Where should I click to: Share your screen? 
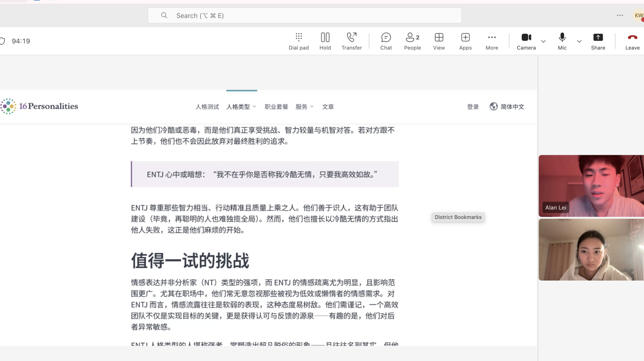coord(598,41)
